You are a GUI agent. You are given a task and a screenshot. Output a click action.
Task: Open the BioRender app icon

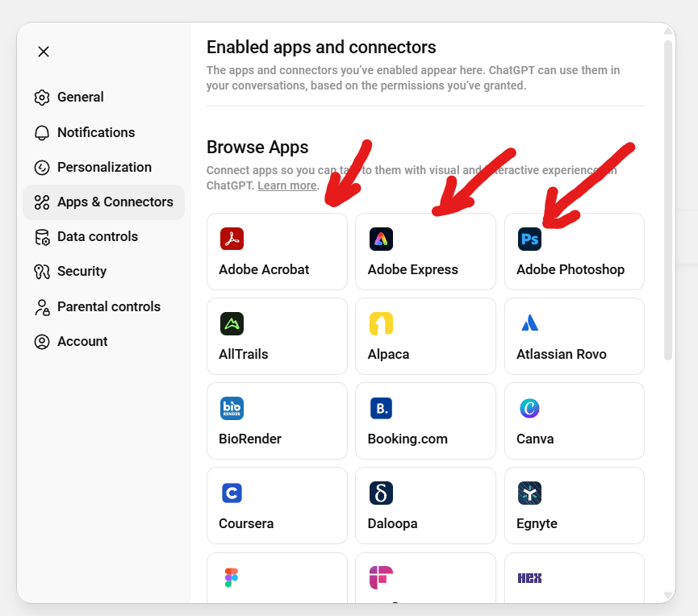232,408
